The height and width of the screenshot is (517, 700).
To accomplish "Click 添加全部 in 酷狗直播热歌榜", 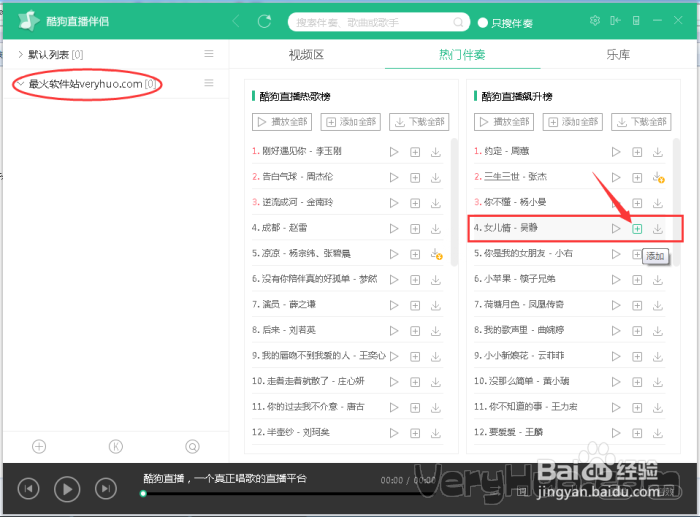I will (350, 122).
